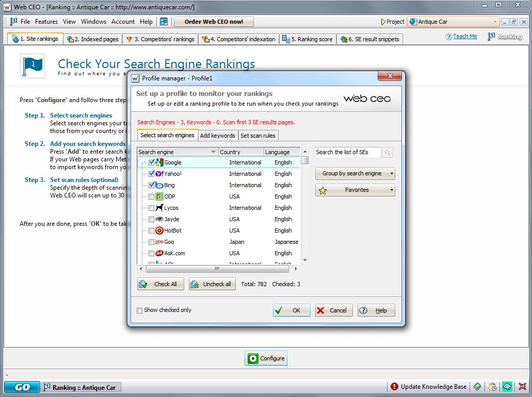Confirm the profile with OK button
Viewport: 532px width, 397px height.
292,310
